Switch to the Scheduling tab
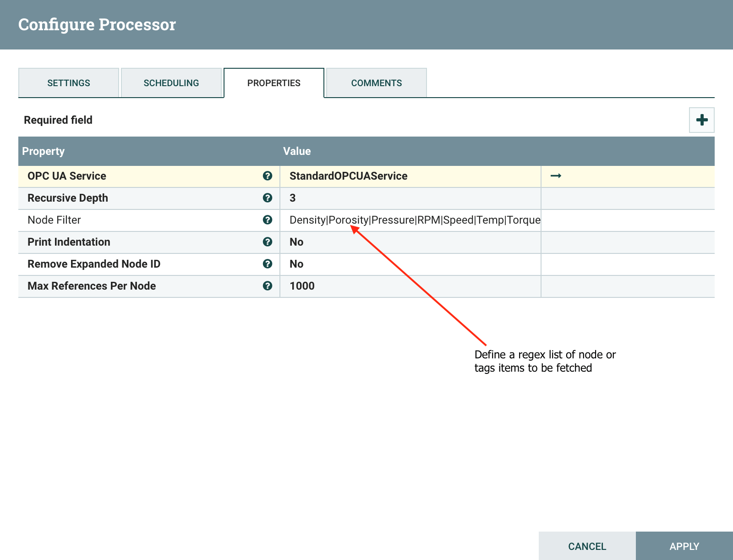This screenshot has height=560, width=733. (x=171, y=83)
